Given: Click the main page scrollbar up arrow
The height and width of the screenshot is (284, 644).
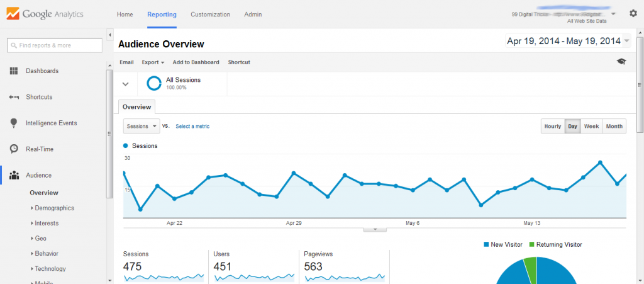Looking at the screenshot, I should click(640, 33).
